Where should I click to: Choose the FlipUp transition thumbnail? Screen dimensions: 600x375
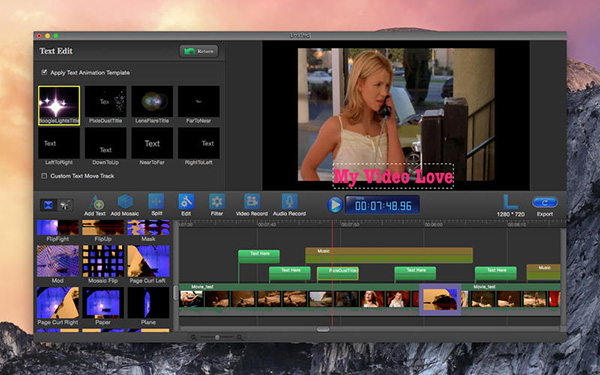point(103,228)
